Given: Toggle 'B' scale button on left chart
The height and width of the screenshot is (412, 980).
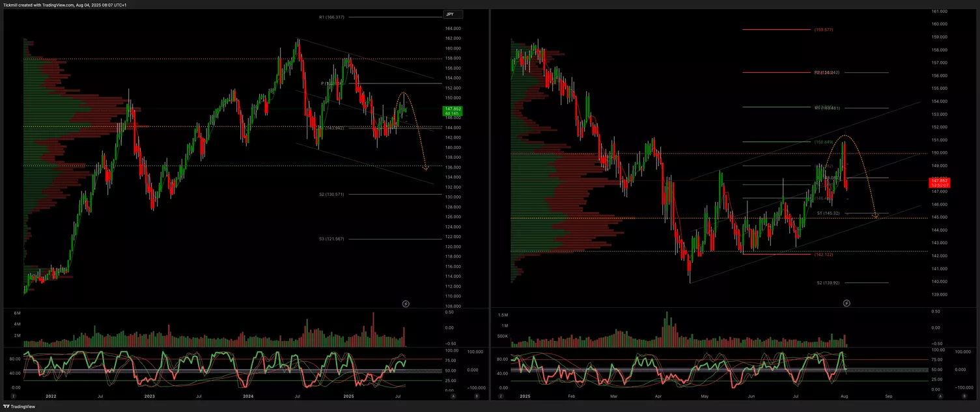Looking at the screenshot, I should (476, 396).
